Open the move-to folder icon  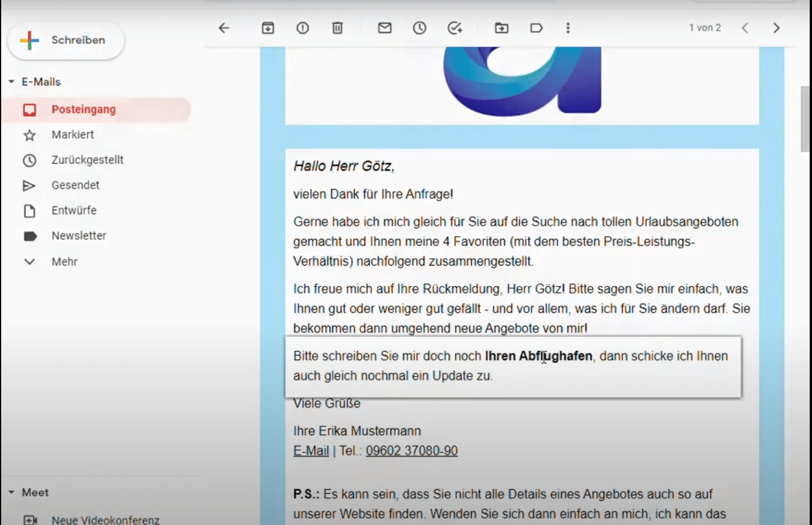coord(501,28)
